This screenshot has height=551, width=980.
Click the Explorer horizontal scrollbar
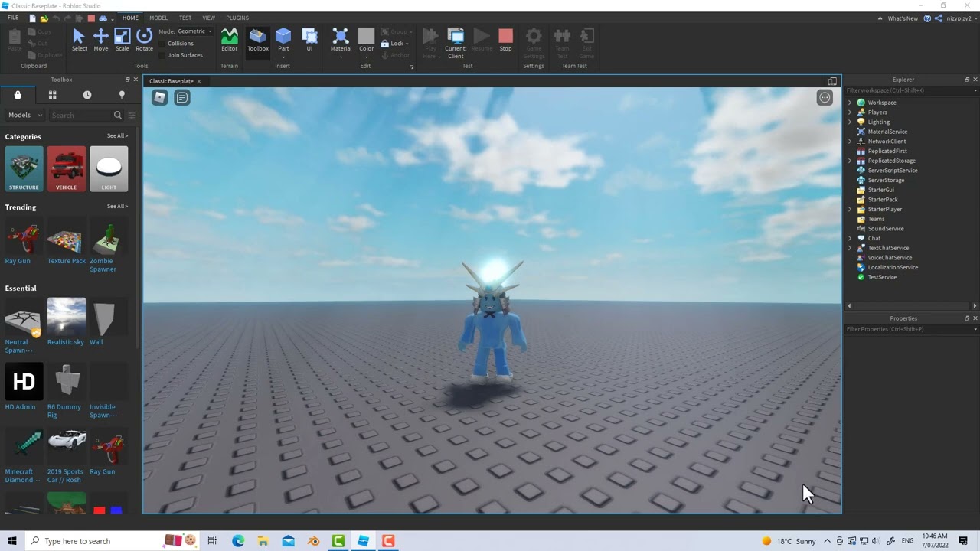click(x=912, y=305)
